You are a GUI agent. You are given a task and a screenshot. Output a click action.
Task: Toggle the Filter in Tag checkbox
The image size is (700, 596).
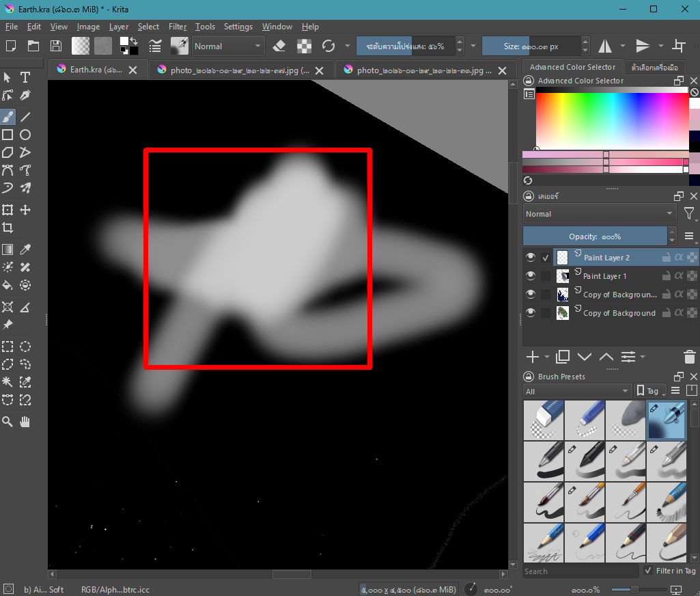[x=648, y=571]
